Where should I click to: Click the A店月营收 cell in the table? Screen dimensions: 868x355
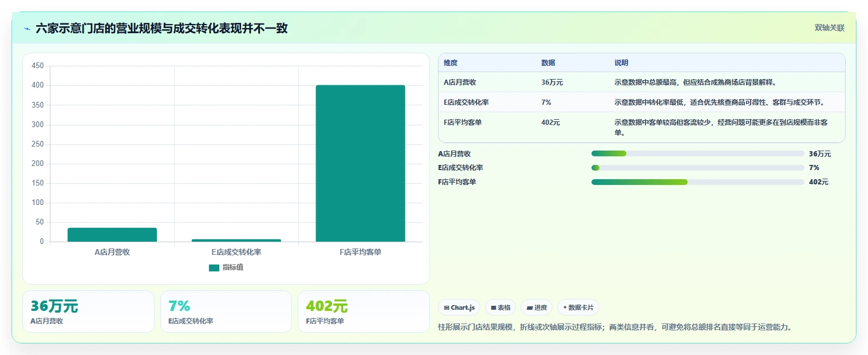pyautogui.click(x=460, y=82)
